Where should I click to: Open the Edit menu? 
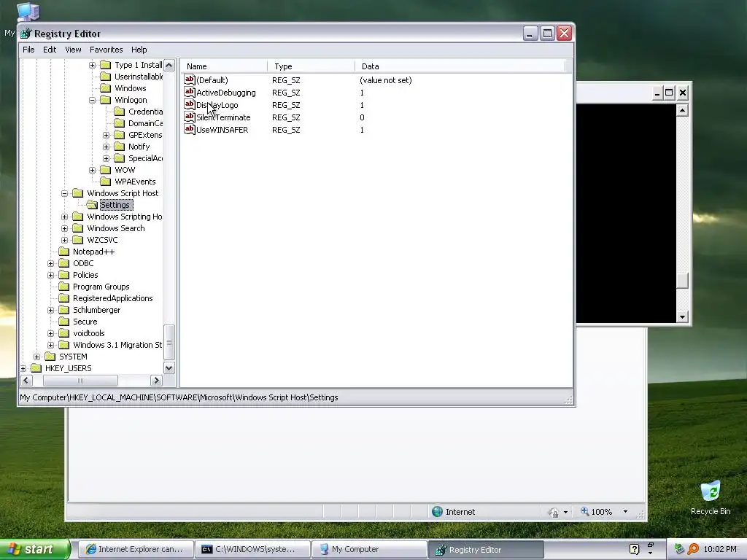pos(50,50)
